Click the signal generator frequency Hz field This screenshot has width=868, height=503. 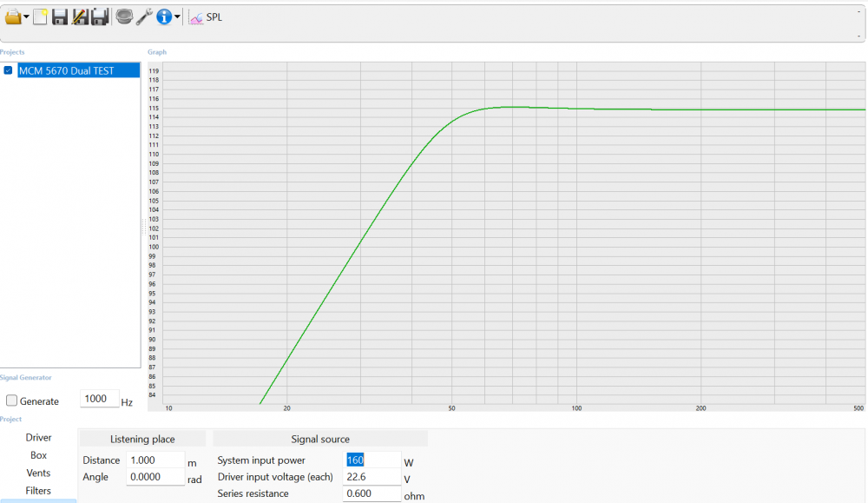click(99, 399)
